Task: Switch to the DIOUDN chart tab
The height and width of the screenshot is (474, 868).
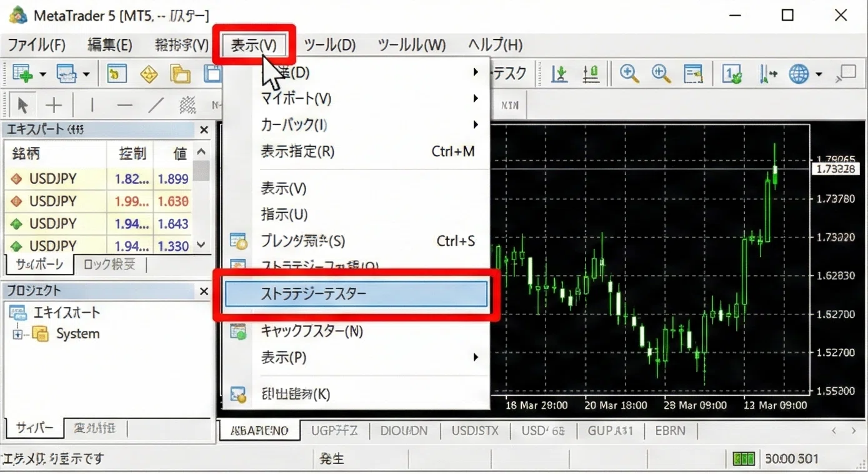Action: [404, 431]
